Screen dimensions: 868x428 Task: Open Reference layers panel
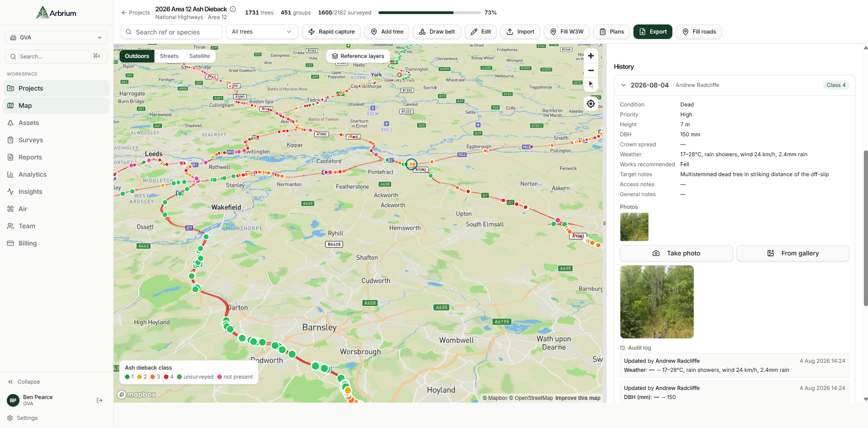click(358, 56)
